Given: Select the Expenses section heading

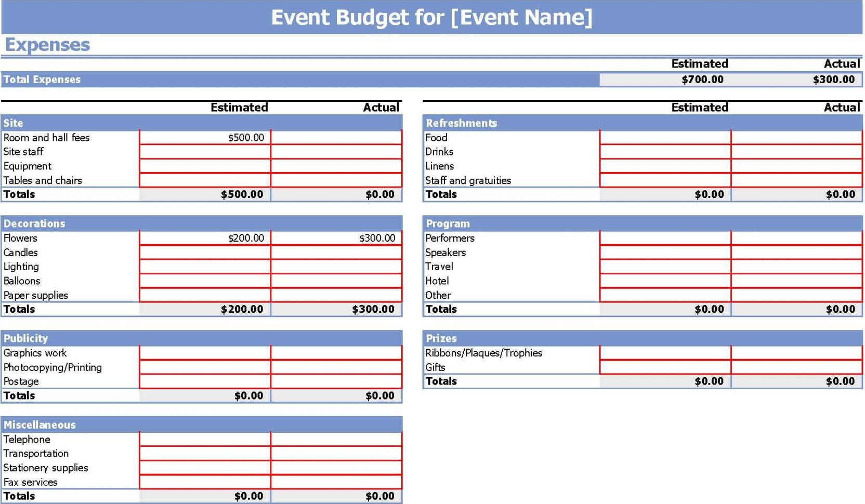Looking at the screenshot, I should [x=47, y=45].
